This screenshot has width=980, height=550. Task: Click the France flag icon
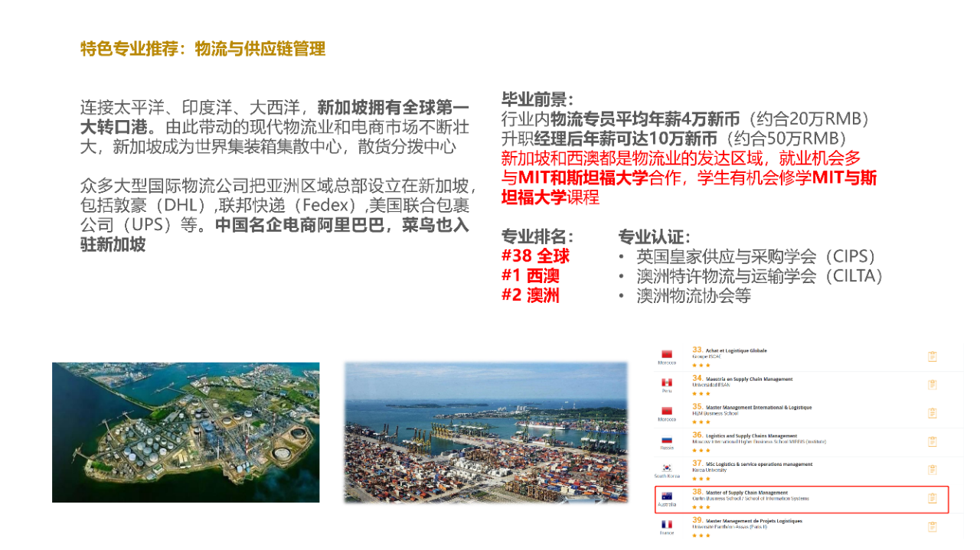(x=666, y=524)
